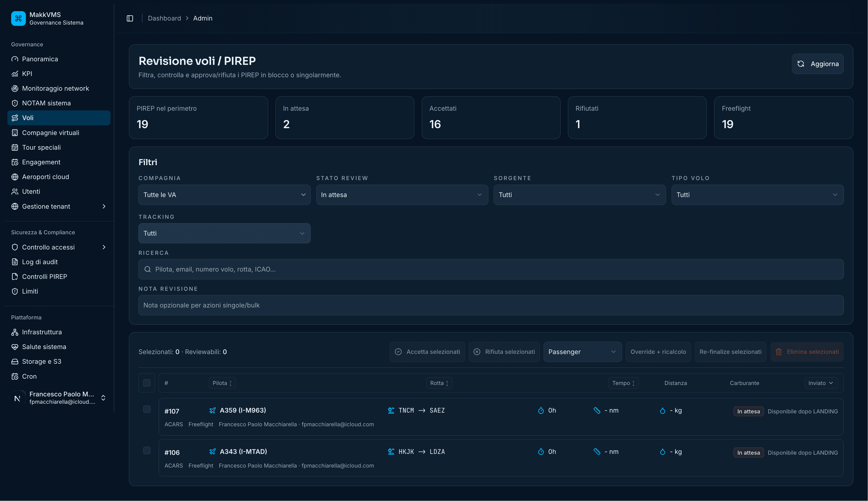Navigate to Salute sistema
The image size is (868, 501).
(59, 347)
